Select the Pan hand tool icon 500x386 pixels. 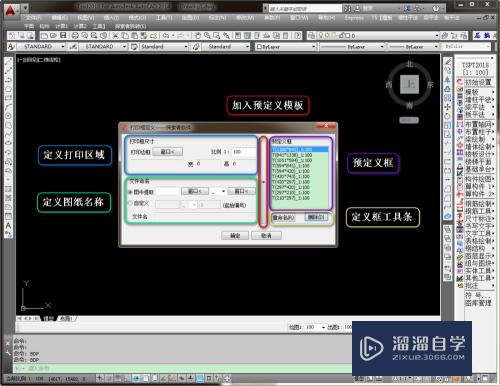pos(198,35)
